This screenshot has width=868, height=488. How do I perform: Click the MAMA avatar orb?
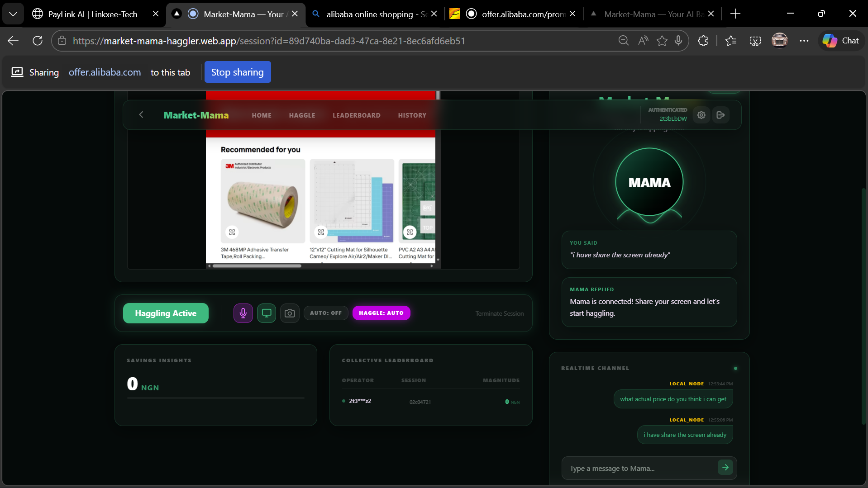pos(649,182)
